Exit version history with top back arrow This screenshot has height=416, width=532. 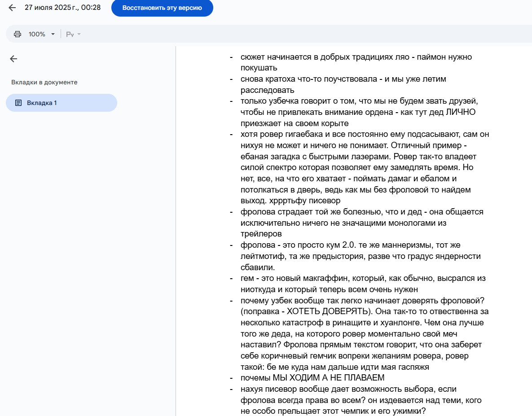point(12,8)
